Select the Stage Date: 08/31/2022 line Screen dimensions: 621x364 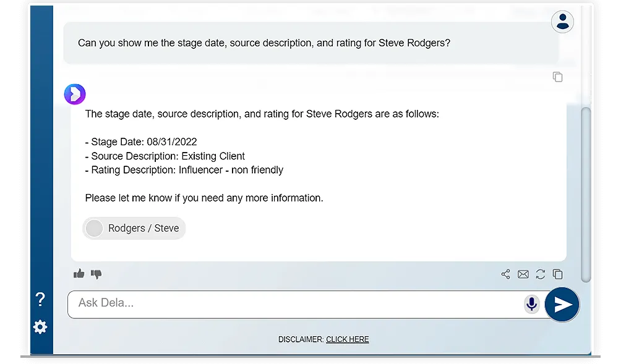pos(141,142)
